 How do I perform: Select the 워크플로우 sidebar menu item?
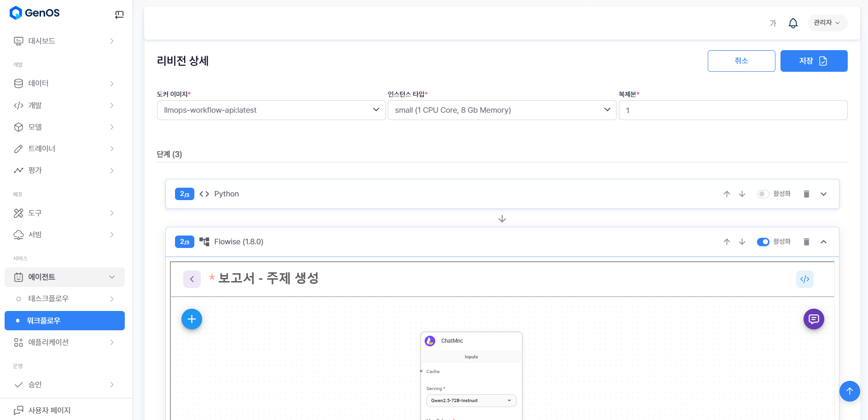64,321
